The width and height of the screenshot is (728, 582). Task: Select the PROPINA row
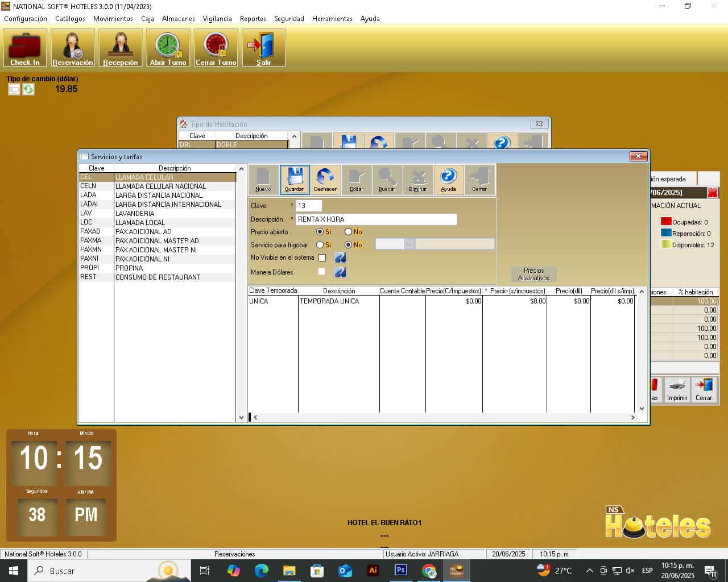click(x=157, y=268)
